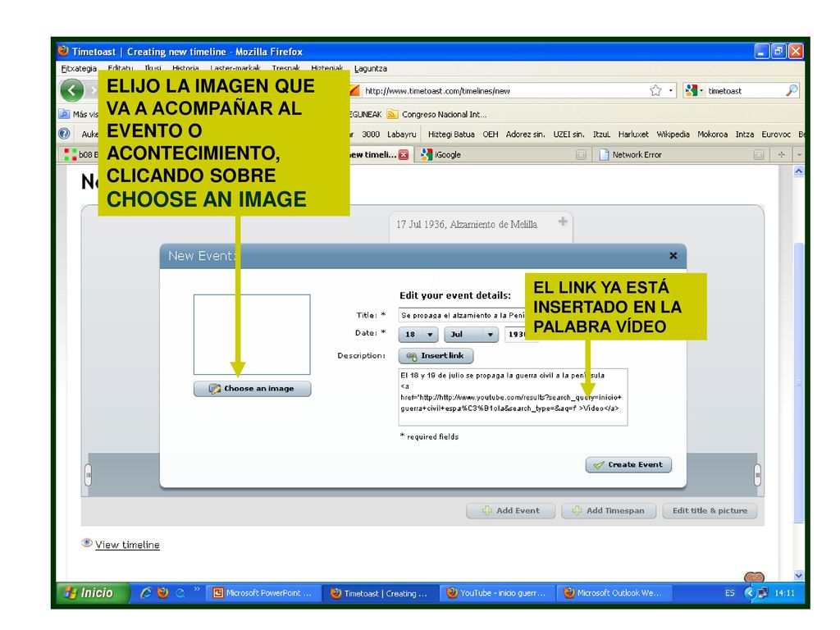Screen dimensions: 840x630
Task: Open the month dropdown showing Jul
Action: [x=471, y=335]
